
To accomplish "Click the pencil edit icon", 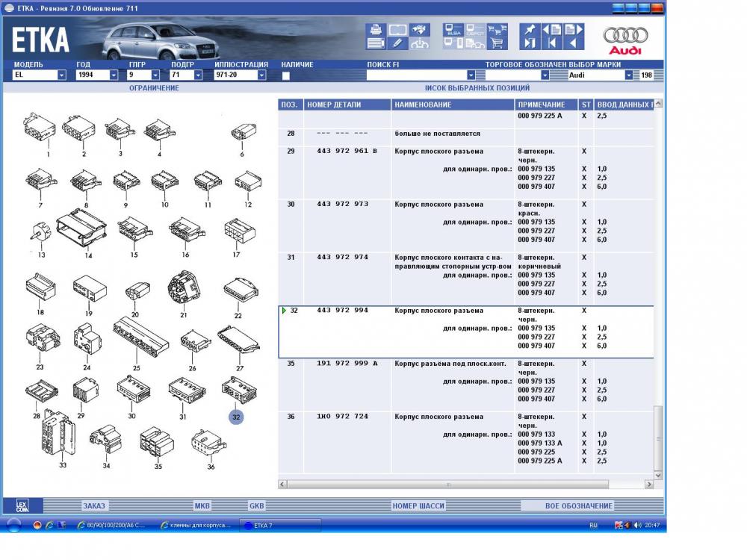I will (397, 43).
